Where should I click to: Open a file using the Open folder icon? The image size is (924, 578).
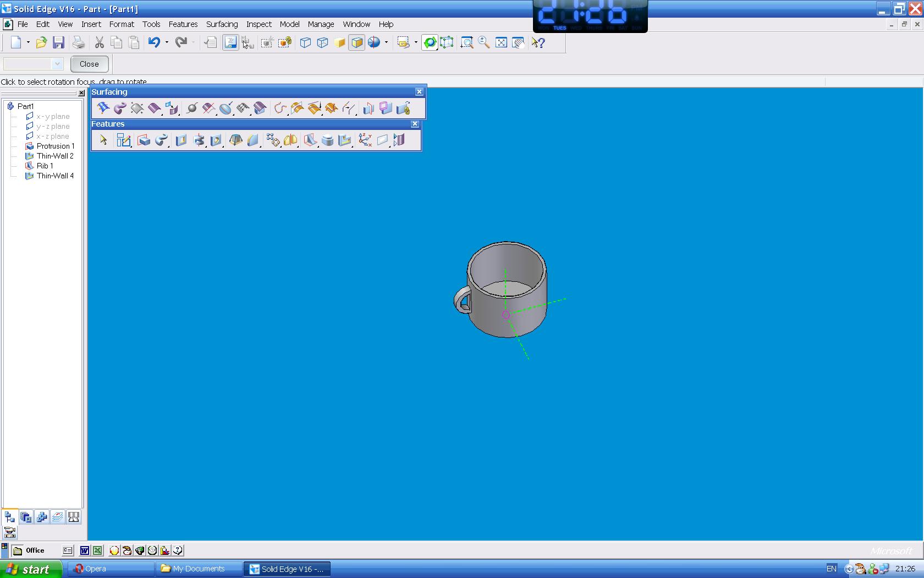click(41, 42)
